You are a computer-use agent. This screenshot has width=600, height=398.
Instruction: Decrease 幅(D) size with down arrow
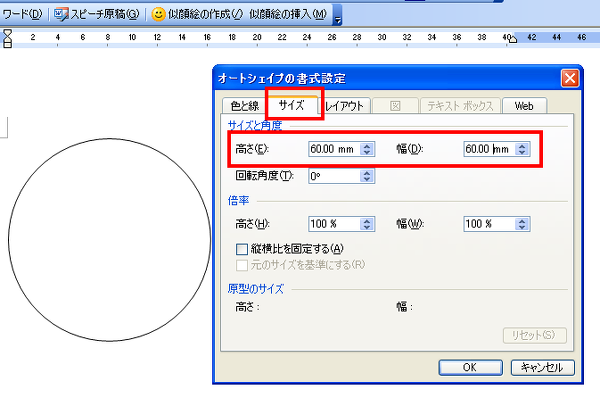pos(522,152)
